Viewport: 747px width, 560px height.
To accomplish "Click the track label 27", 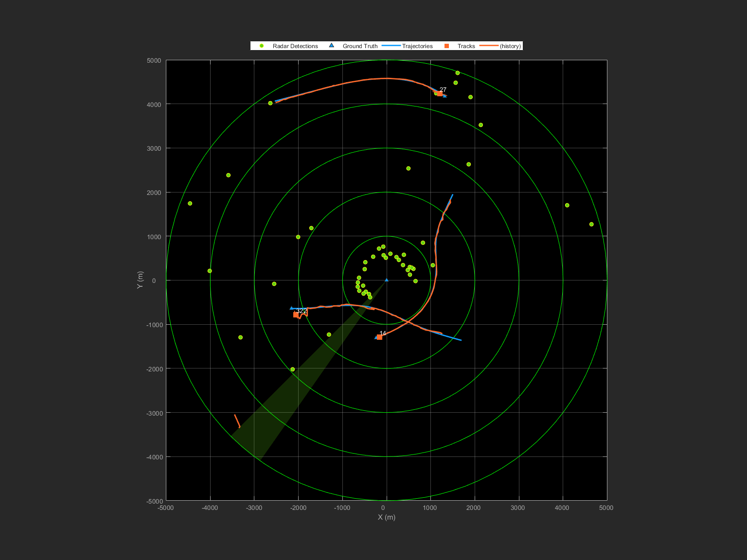I will (444, 89).
